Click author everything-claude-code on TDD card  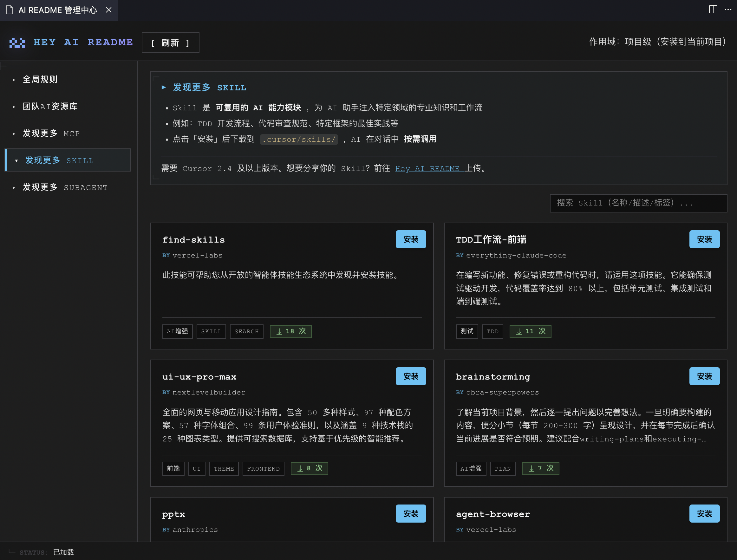pyautogui.click(x=516, y=255)
